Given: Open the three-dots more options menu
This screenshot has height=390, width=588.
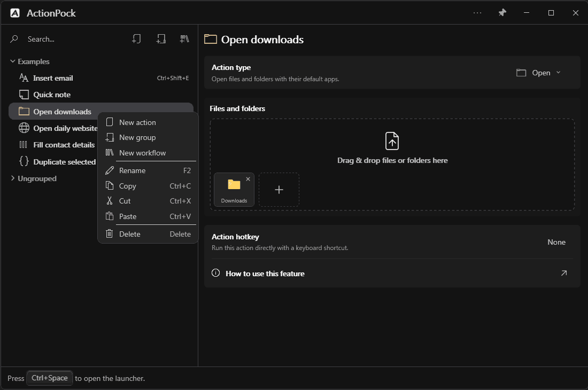Looking at the screenshot, I should (x=477, y=13).
